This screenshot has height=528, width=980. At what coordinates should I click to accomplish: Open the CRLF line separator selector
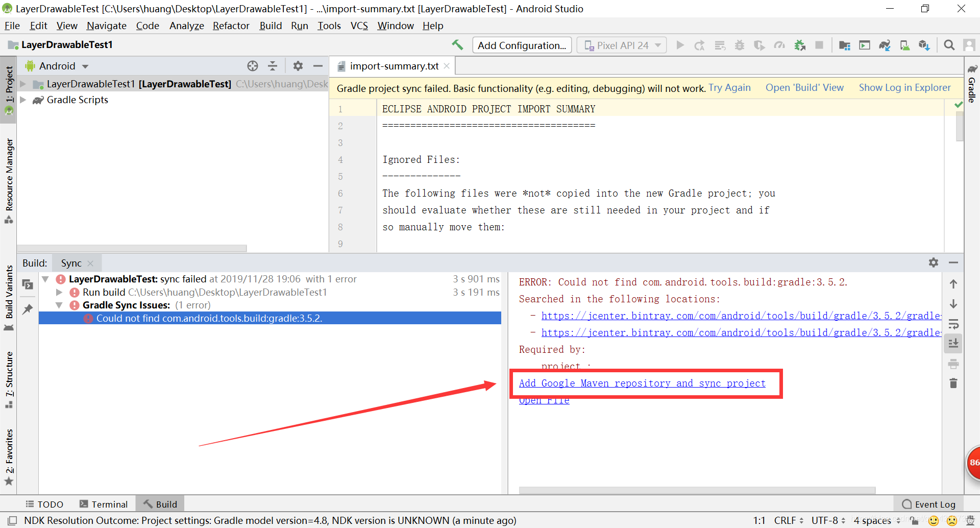point(789,520)
